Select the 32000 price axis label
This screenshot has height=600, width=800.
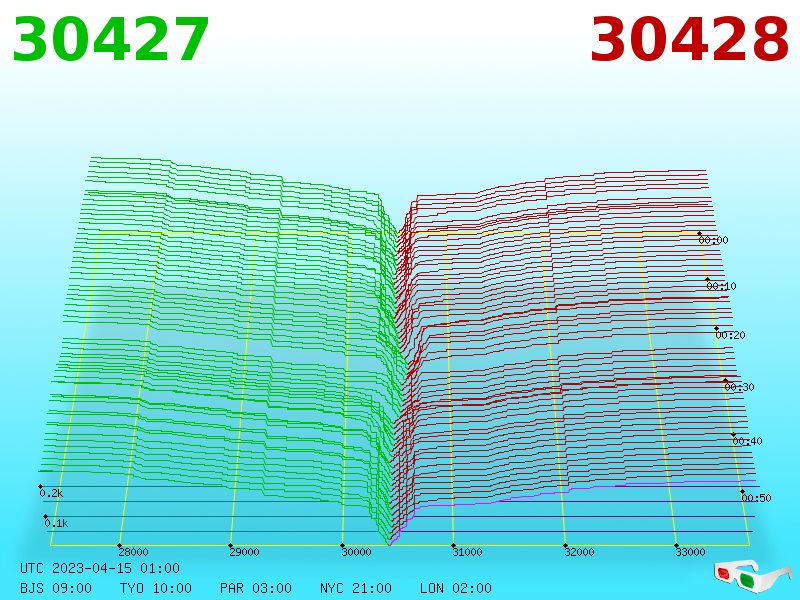click(579, 552)
